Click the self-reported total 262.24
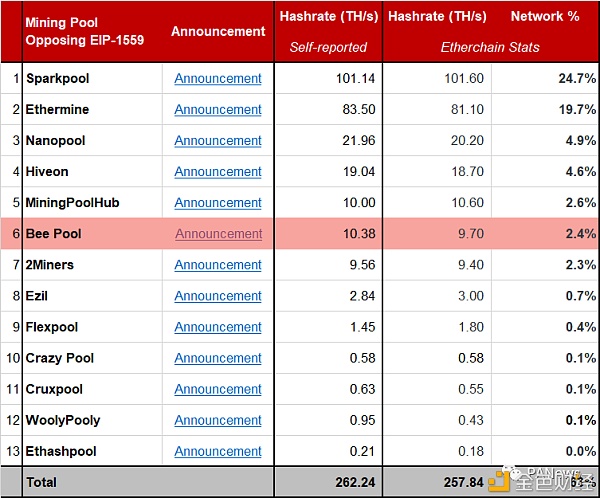Viewport: 600px width, 498px height. [355, 482]
